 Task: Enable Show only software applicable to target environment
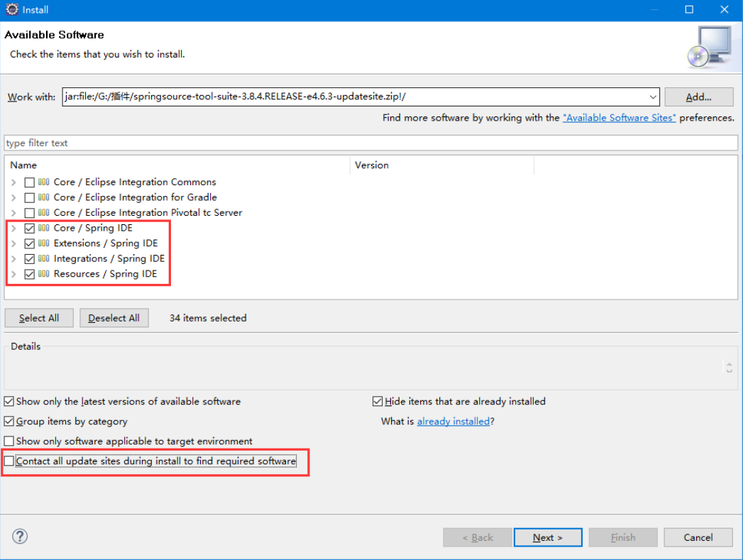[x=9, y=441]
